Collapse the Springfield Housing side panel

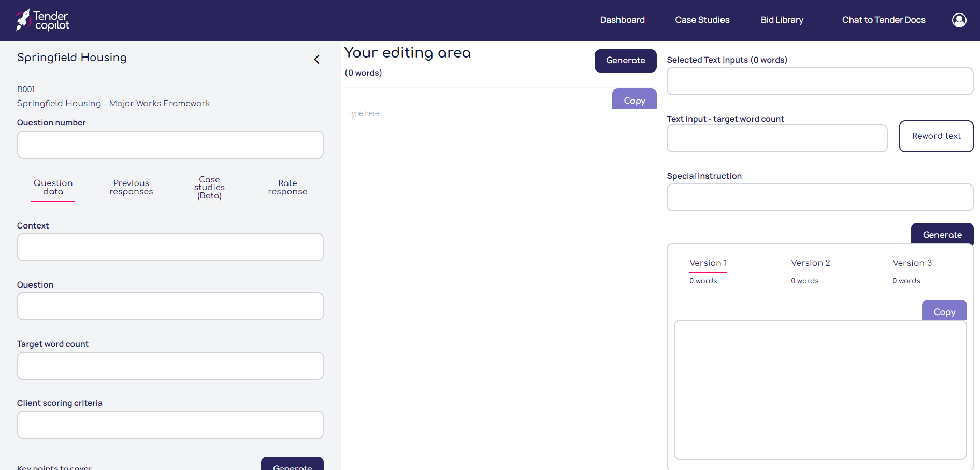[x=316, y=60]
